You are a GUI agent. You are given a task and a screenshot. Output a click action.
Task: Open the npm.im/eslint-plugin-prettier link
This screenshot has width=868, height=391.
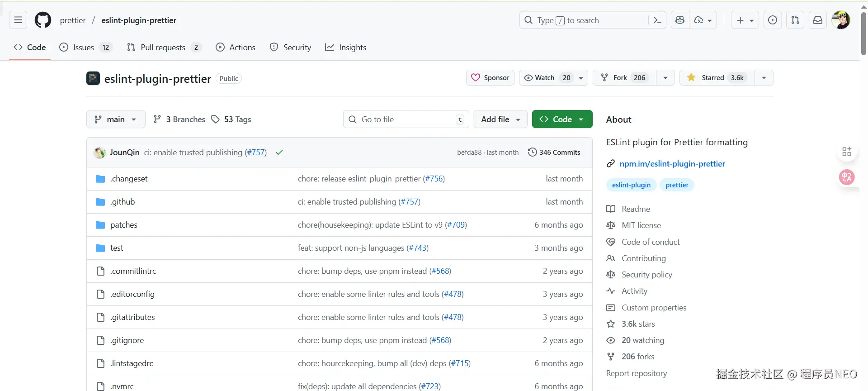pyautogui.click(x=672, y=164)
